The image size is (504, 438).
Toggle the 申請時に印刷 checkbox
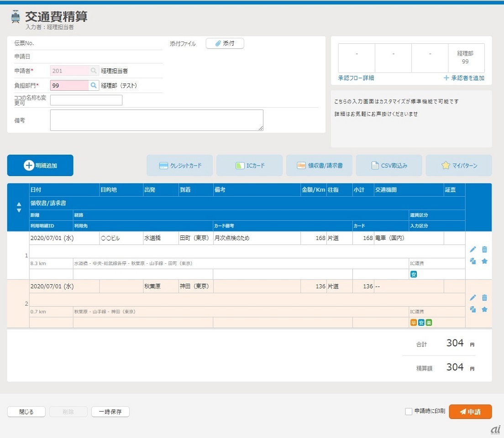click(409, 412)
